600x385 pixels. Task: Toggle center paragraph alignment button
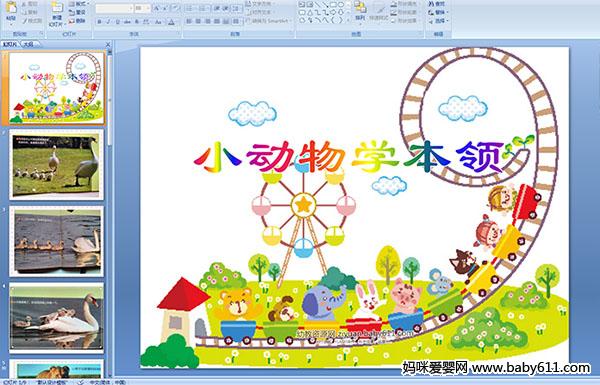198,21
